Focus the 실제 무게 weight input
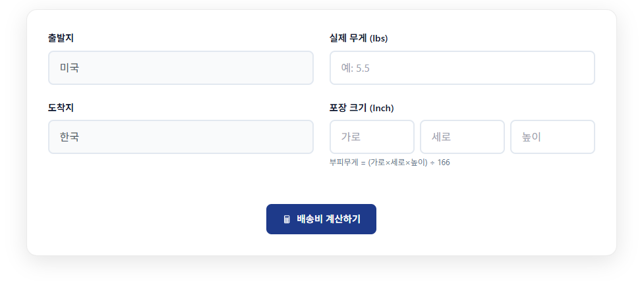The height and width of the screenshot is (281, 644). (462, 68)
